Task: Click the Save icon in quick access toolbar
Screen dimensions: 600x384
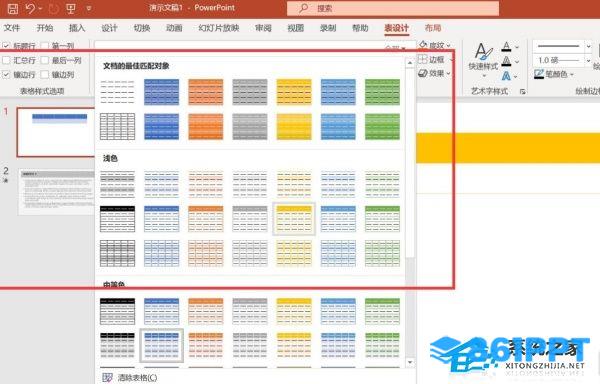Action: (12, 8)
